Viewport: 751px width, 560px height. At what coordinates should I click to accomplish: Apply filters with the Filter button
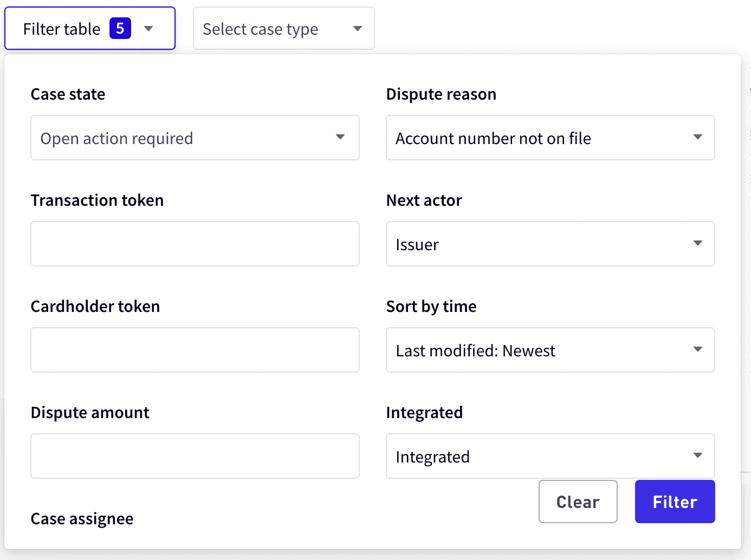coord(675,502)
